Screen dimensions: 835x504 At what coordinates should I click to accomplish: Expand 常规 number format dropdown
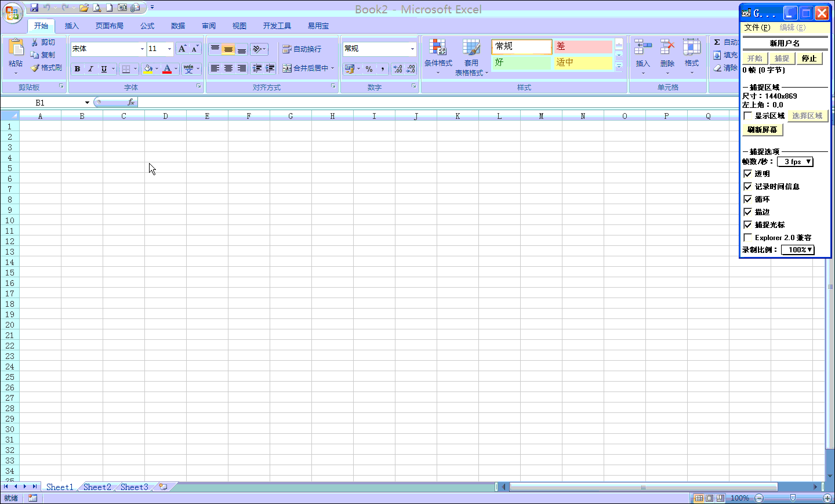click(412, 49)
